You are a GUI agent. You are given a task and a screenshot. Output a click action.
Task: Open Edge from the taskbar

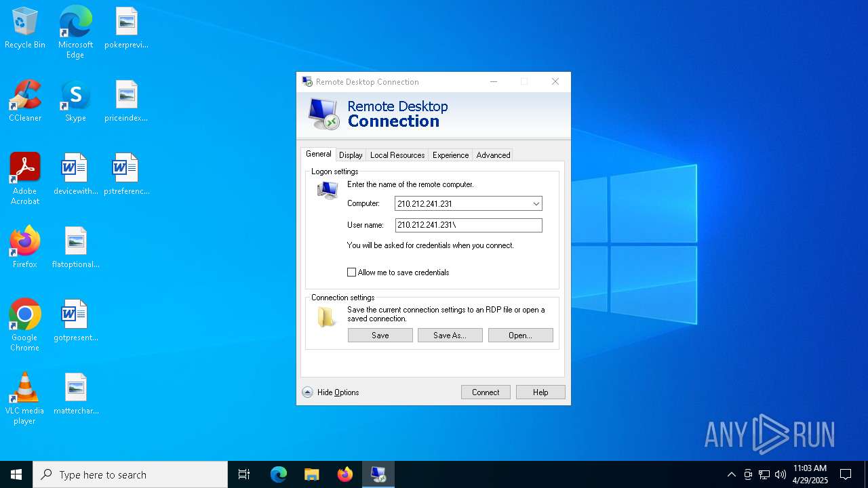(279, 474)
